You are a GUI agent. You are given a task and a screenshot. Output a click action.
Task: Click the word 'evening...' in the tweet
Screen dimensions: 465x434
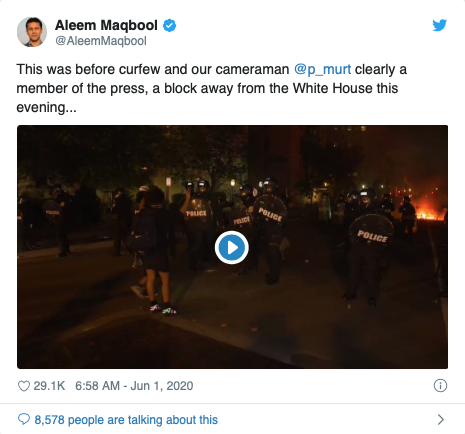[46, 107]
